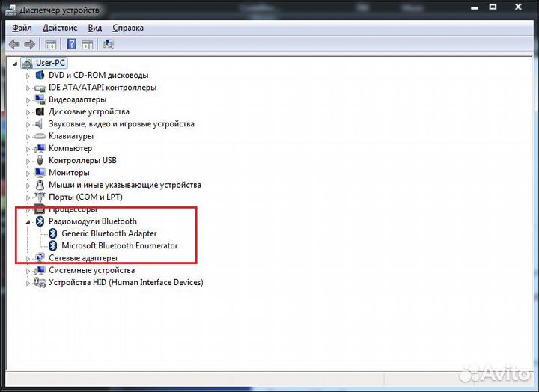Click the blue Help question mark icon
539x392 pixels.
pyautogui.click(x=71, y=44)
